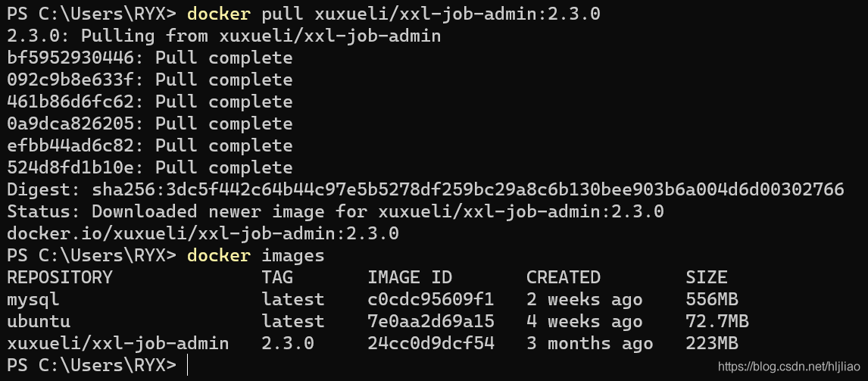Click layer ID bf5952930446

(x=70, y=58)
